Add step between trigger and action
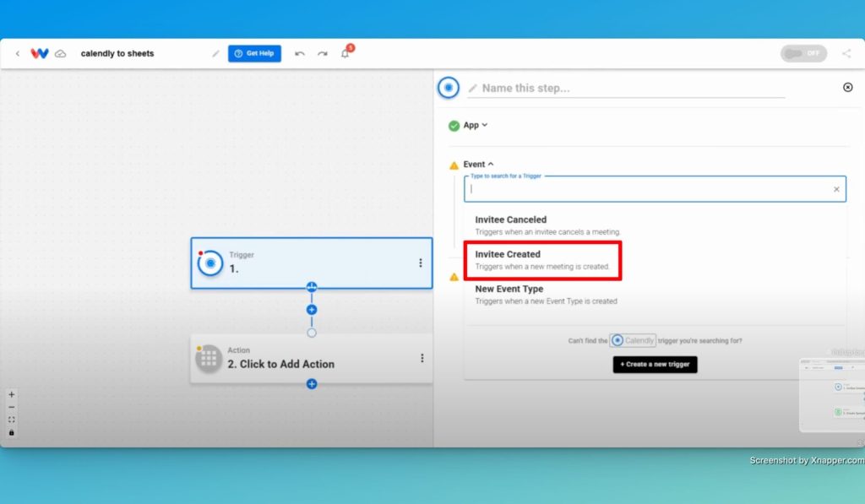 coord(312,310)
